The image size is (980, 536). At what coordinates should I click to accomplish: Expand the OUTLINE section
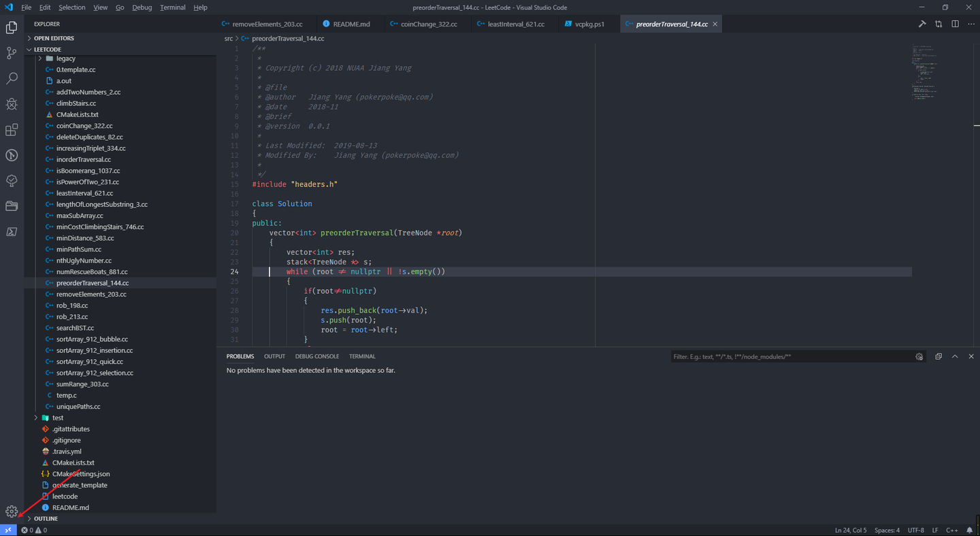tap(46, 518)
